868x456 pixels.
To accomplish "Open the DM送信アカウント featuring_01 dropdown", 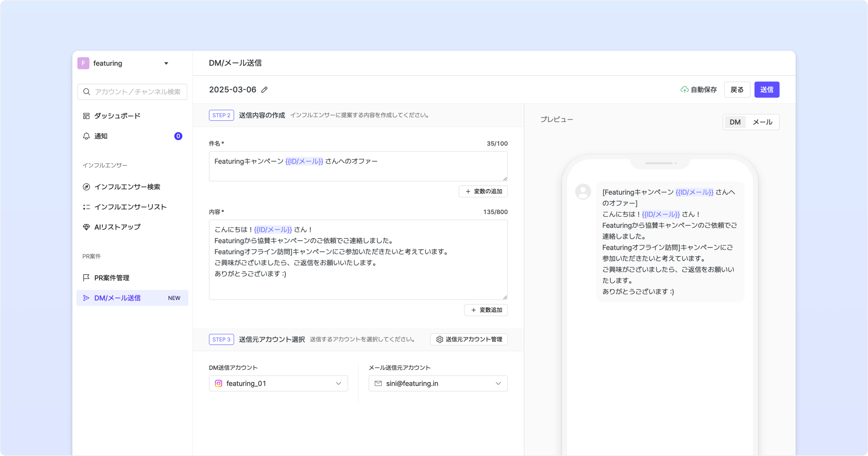I will coord(278,383).
